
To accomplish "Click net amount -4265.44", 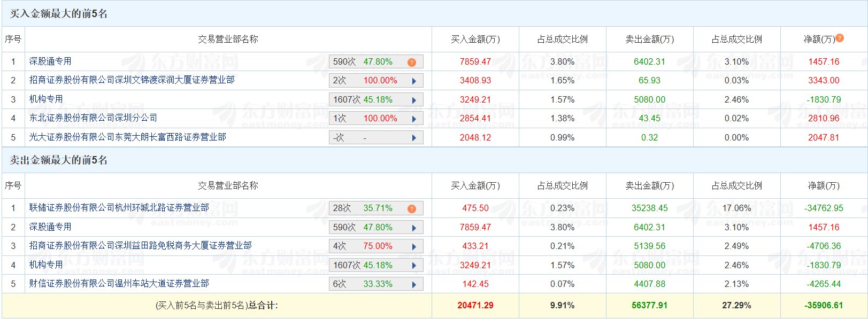I will [824, 284].
